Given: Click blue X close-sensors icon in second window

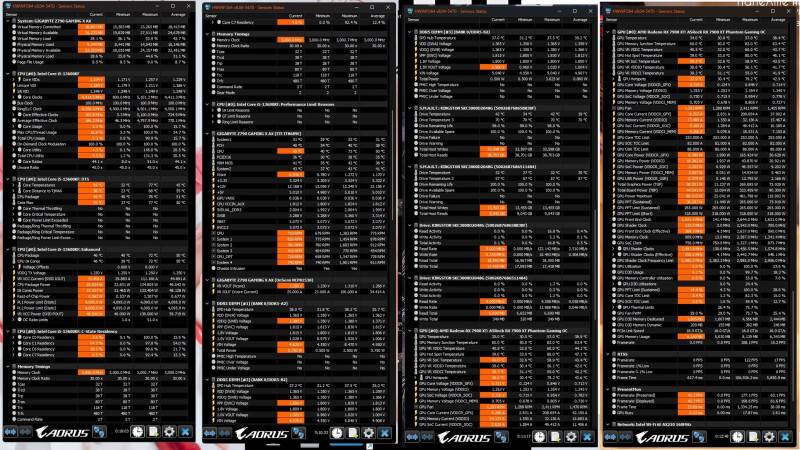Looking at the screenshot, I should [x=385, y=434].
